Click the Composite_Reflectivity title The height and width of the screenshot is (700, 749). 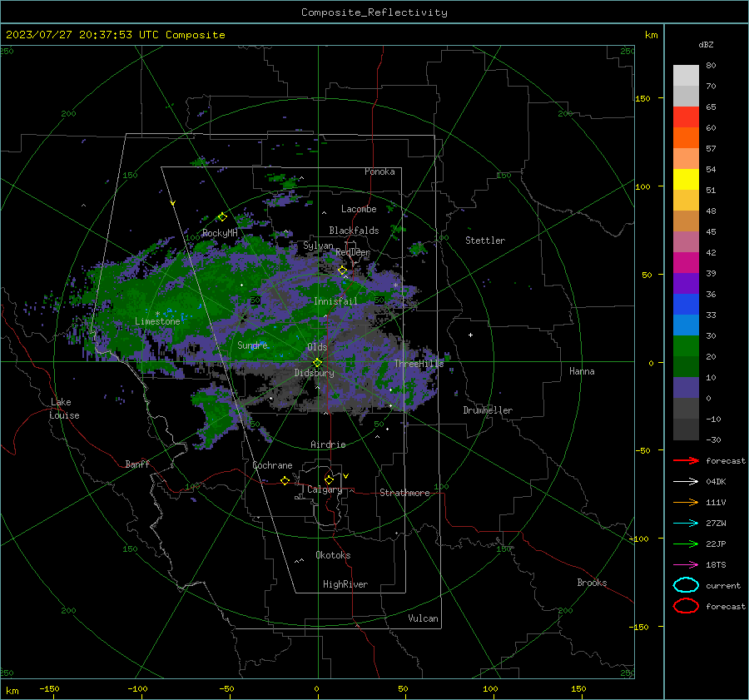[x=374, y=12]
